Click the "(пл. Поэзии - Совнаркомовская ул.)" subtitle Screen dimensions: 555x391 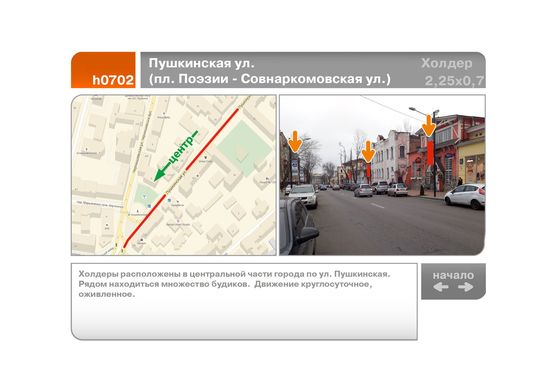(x=270, y=79)
